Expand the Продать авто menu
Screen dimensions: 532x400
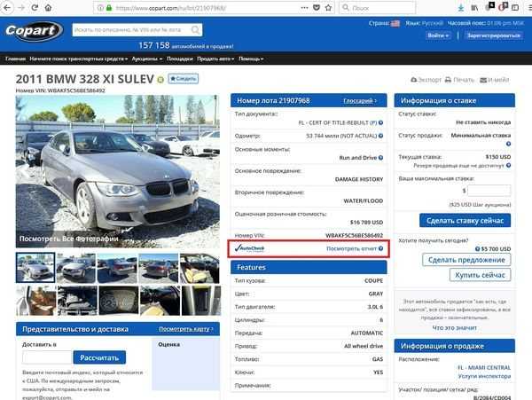tap(215, 59)
